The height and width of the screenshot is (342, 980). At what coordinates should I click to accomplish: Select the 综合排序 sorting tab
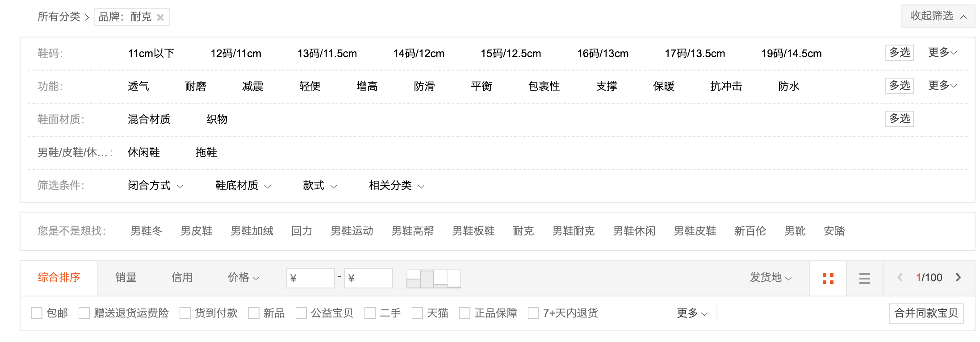(x=59, y=277)
